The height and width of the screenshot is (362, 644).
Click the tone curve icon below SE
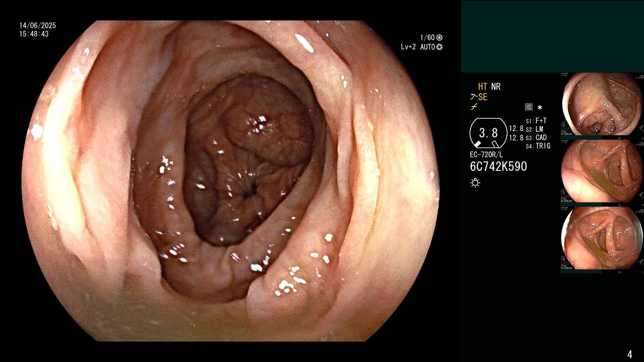[x=474, y=107]
